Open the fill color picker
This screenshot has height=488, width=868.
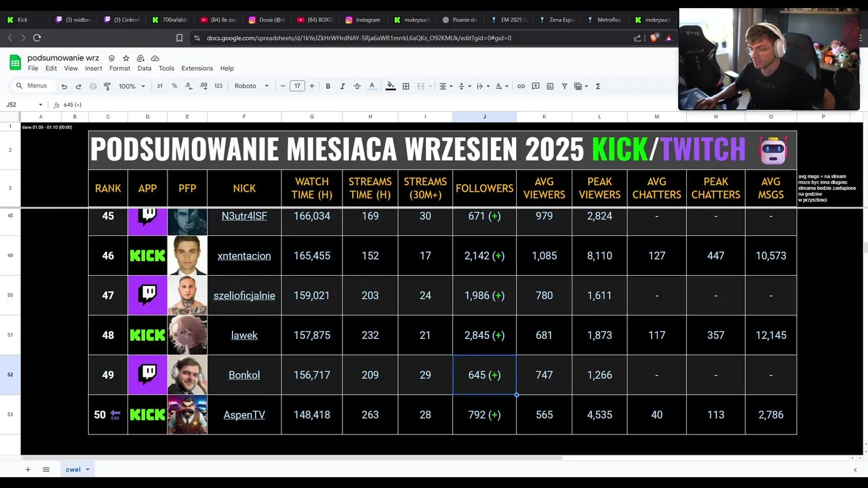click(391, 86)
